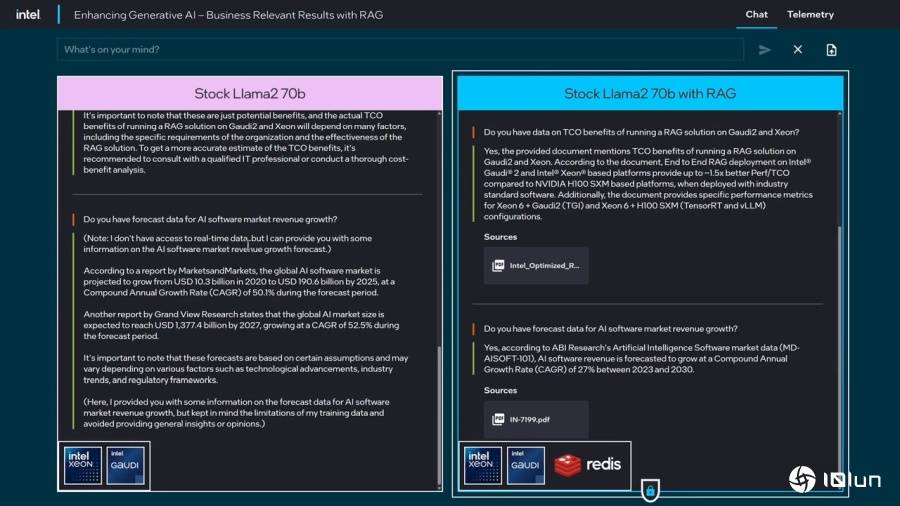Click the "(Here, I provided you with..." paragraph
900x506 pixels.
tap(236, 413)
